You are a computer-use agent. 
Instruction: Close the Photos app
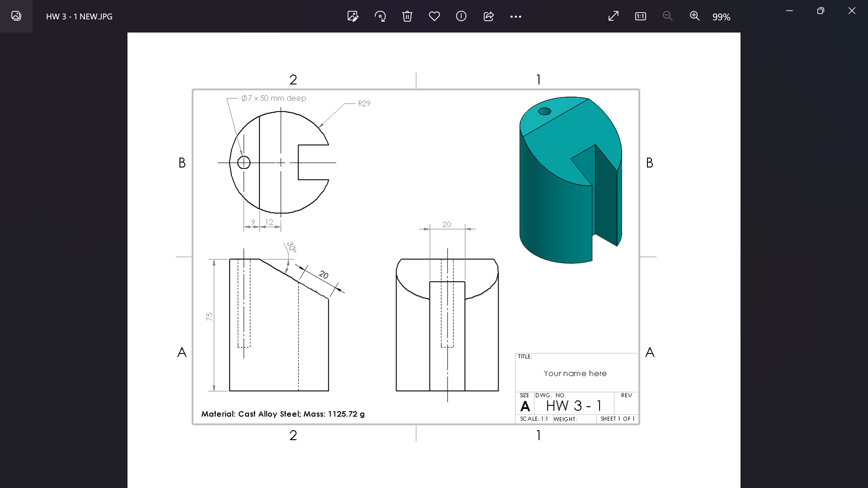pyautogui.click(x=852, y=10)
